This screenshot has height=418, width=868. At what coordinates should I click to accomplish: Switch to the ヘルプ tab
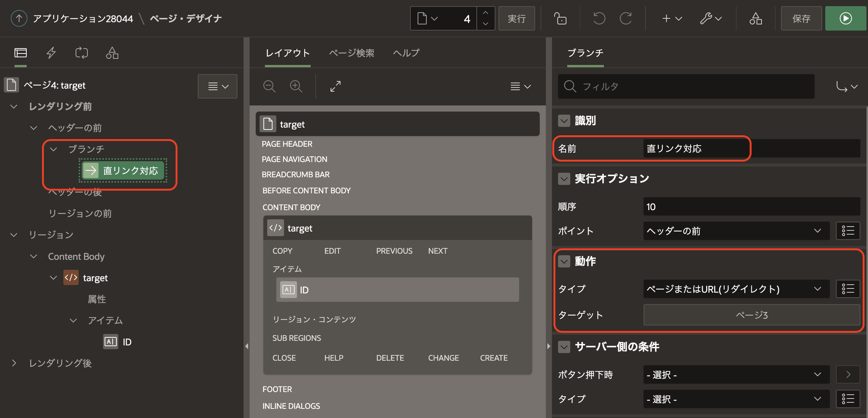point(406,53)
